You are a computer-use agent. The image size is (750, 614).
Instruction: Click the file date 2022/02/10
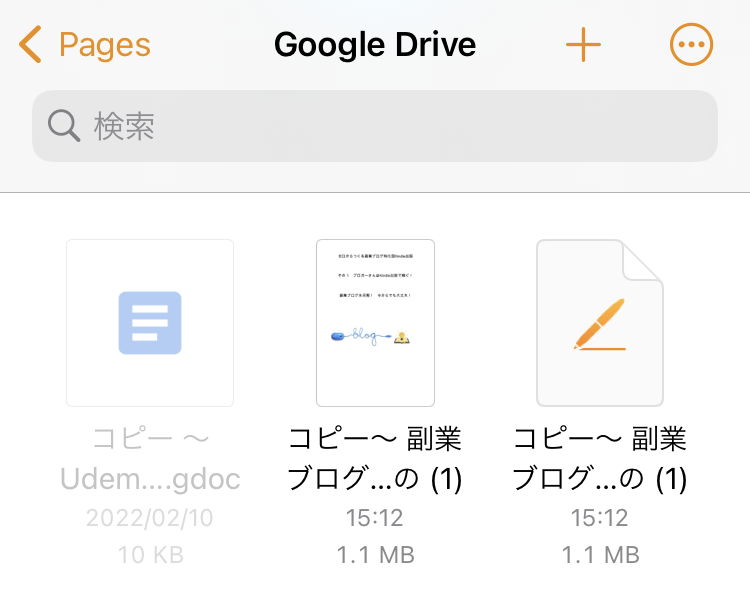150,518
